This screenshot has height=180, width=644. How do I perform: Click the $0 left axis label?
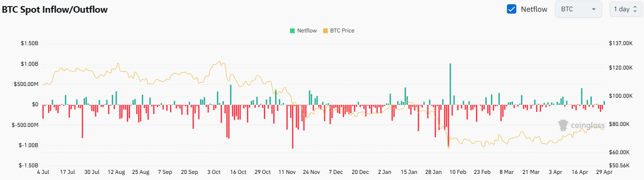click(x=35, y=104)
